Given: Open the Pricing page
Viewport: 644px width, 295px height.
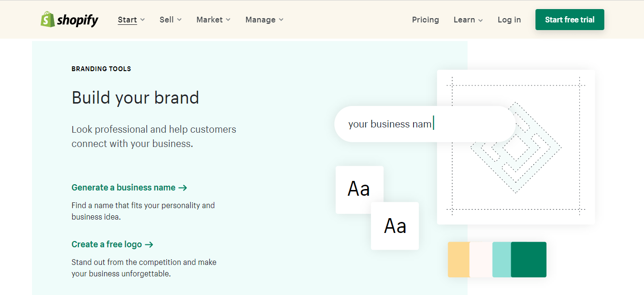Looking at the screenshot, I should pyautogui.click(x=425, y=20).
